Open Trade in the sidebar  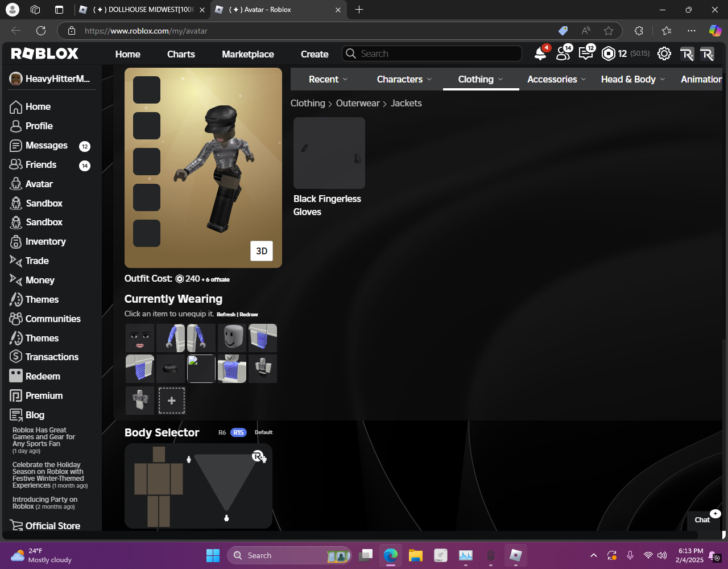pos(37,261)
